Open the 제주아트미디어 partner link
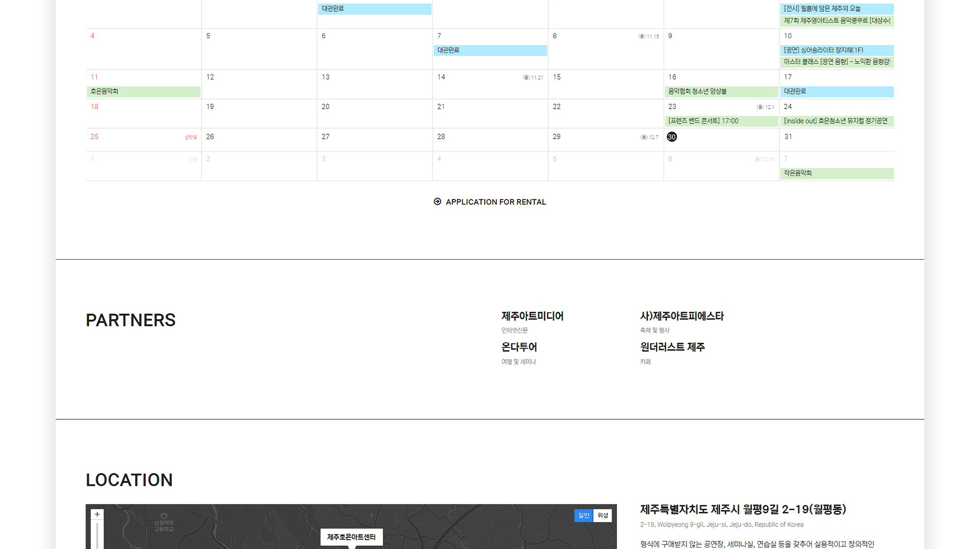The width and height of the screenshot is (980, 549). tap(532, 316)
